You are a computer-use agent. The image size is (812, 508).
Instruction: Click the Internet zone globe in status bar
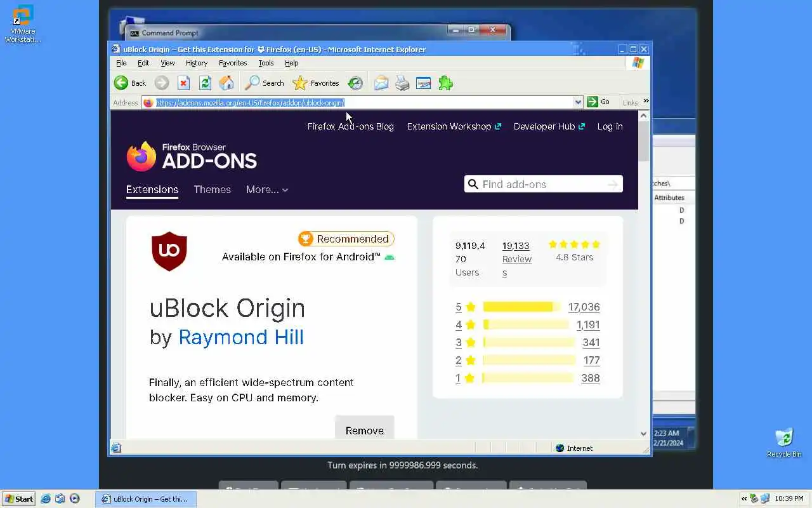pyautogui.click(x=560, y=448)
